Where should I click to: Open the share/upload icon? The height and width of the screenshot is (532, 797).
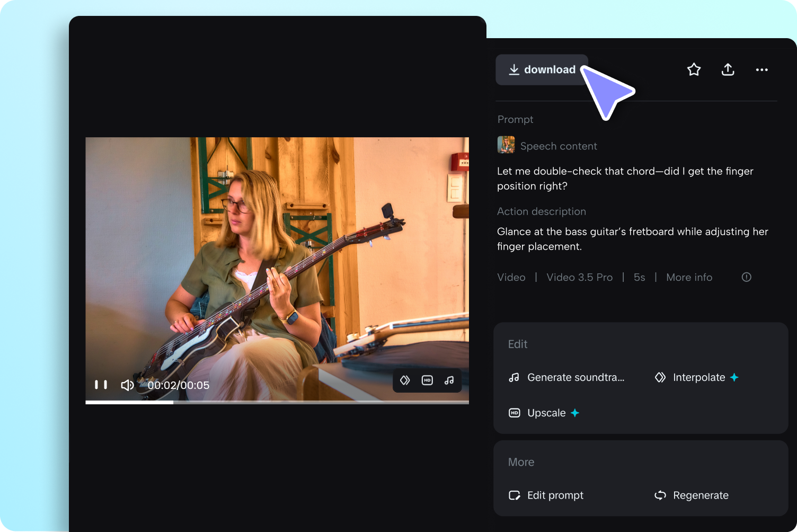[728, 69]
